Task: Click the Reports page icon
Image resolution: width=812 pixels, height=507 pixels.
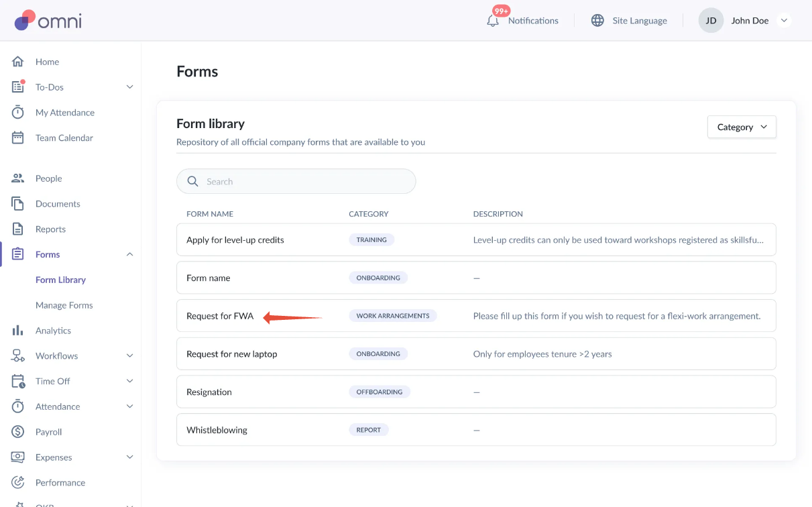Action: (x=18, y=229)
